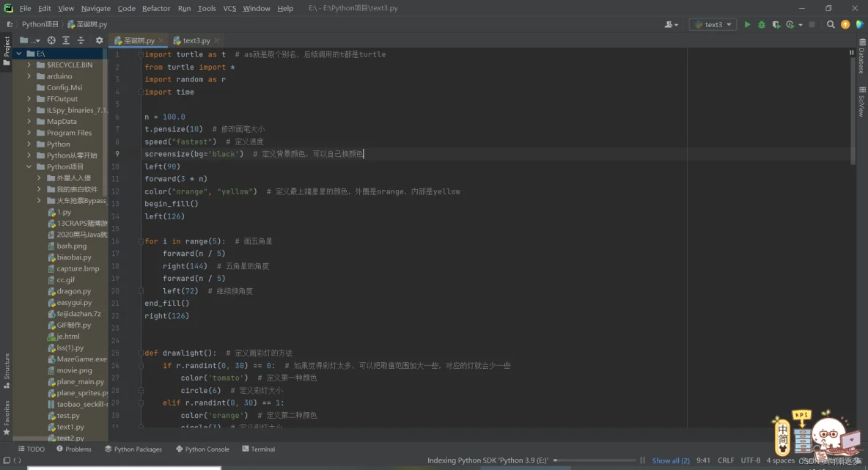The width and height of the screenshot is (868, 470).
Task: Expand the 外星人入侵 folder
Action: pos(40,177)
